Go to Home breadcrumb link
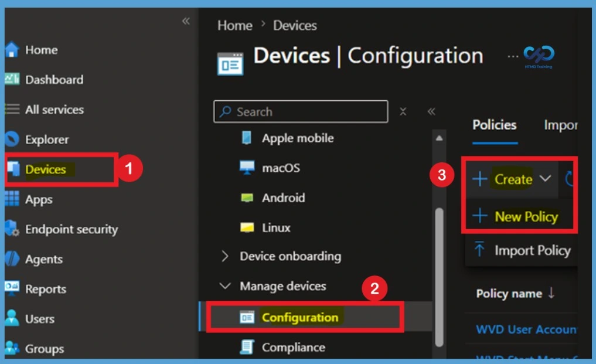This screenshot has width=596, height=364. pyautogui.click(x=235, y=25)
